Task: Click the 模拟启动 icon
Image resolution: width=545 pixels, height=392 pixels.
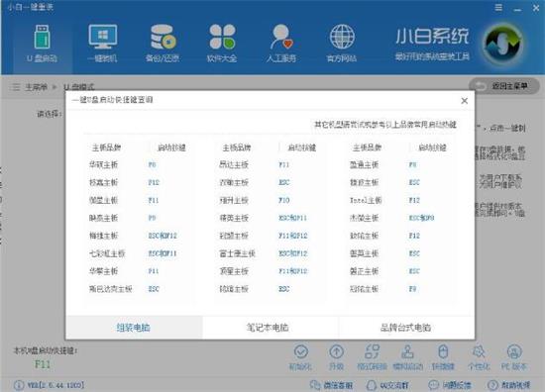Action: [407, 352]
